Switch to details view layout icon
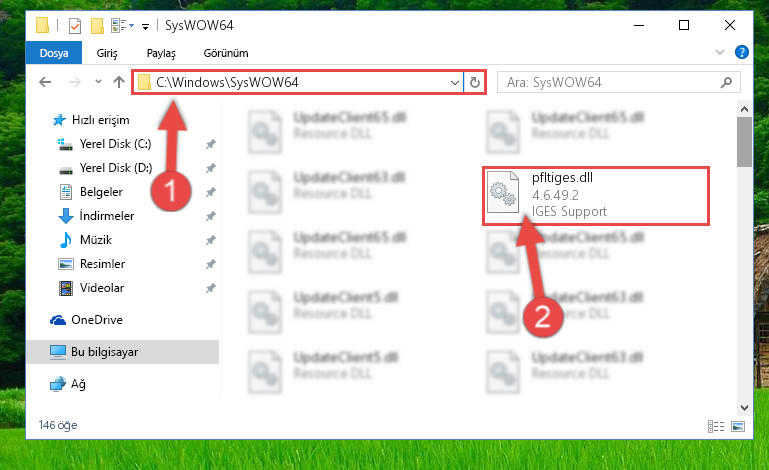Screen dimensions: 769x470 tap(716, 426)
